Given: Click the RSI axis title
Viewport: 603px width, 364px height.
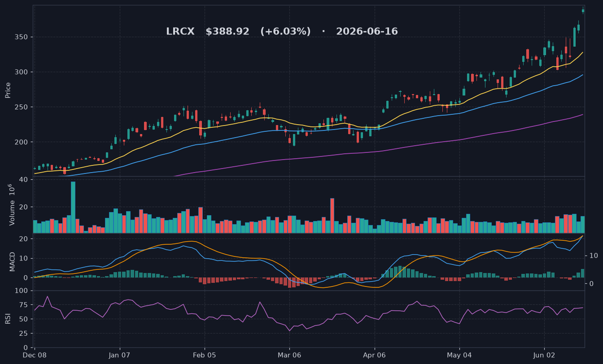Looking at the screenshot, I should click(x=8, y=319).
